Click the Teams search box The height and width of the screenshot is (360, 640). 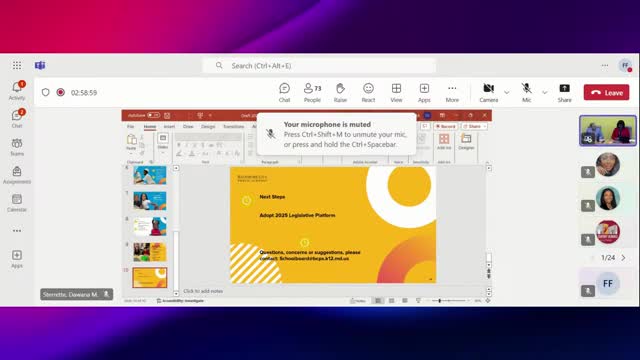319,66
